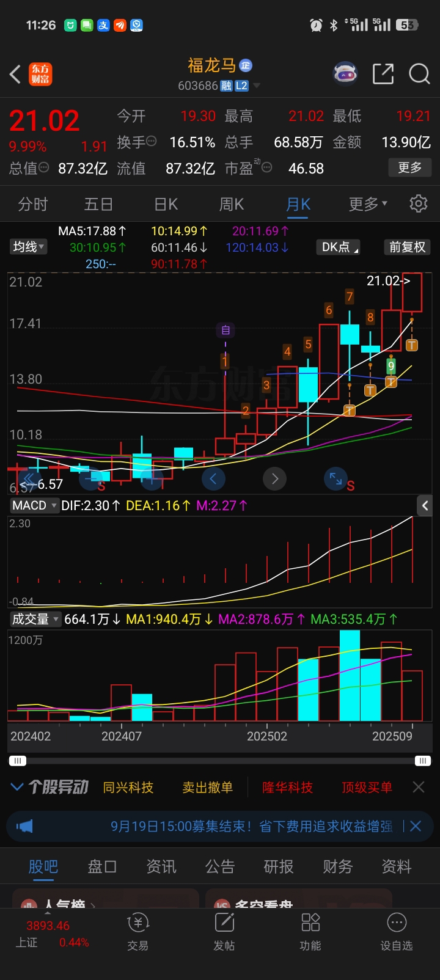Tap the alarm clock status icon
The image size is (440, 980).
(x=316, y=25)
